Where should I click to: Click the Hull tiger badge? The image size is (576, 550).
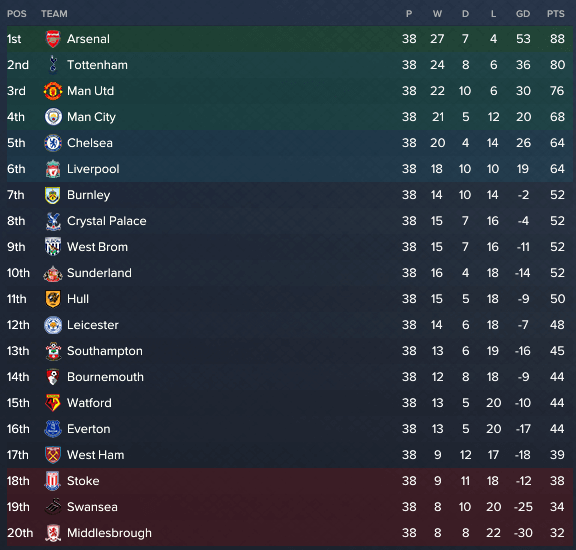pyautogui.click(x=53, y=299)
